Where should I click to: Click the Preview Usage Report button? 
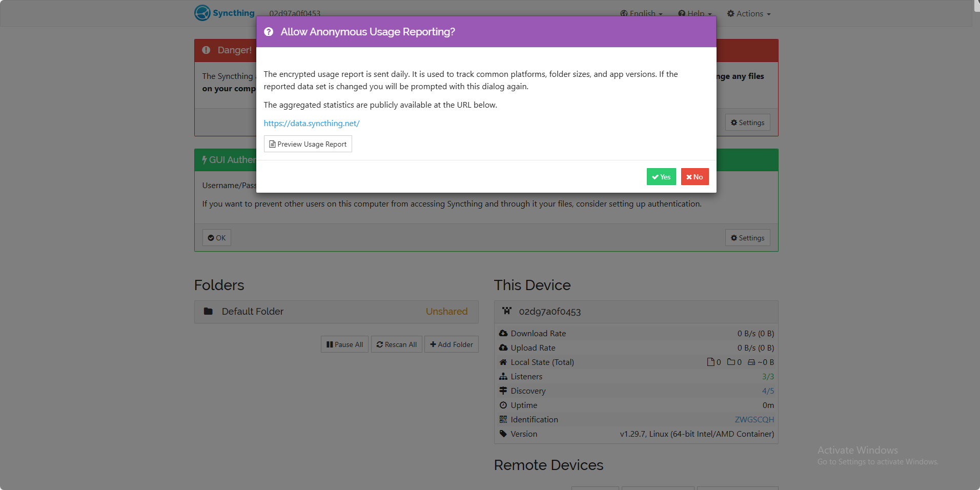click(308, 144)
